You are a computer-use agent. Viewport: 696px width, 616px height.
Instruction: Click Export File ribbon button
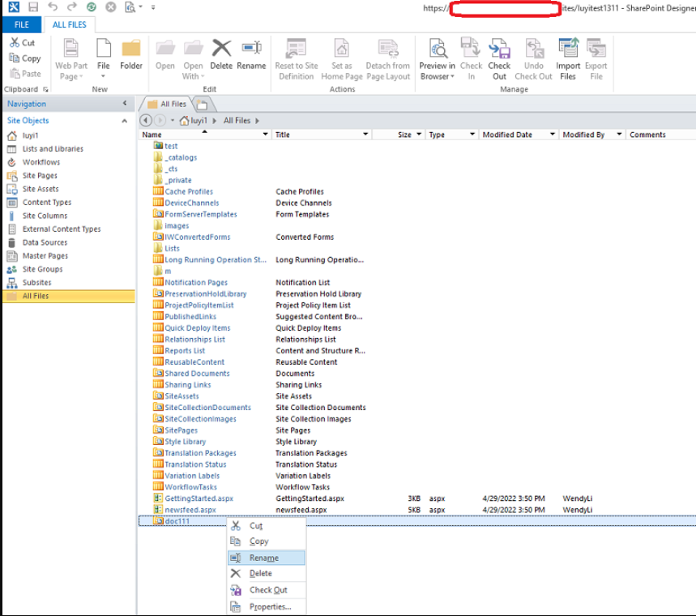click(596, 59)
